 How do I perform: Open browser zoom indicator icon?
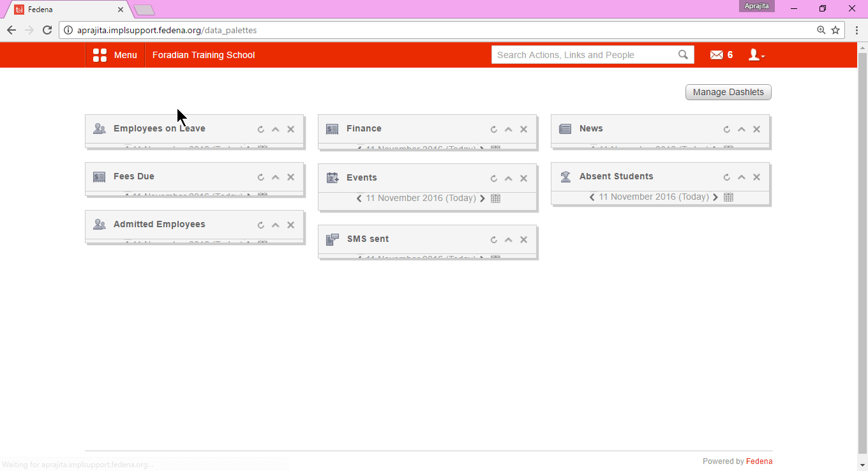[x=821, y=30]
